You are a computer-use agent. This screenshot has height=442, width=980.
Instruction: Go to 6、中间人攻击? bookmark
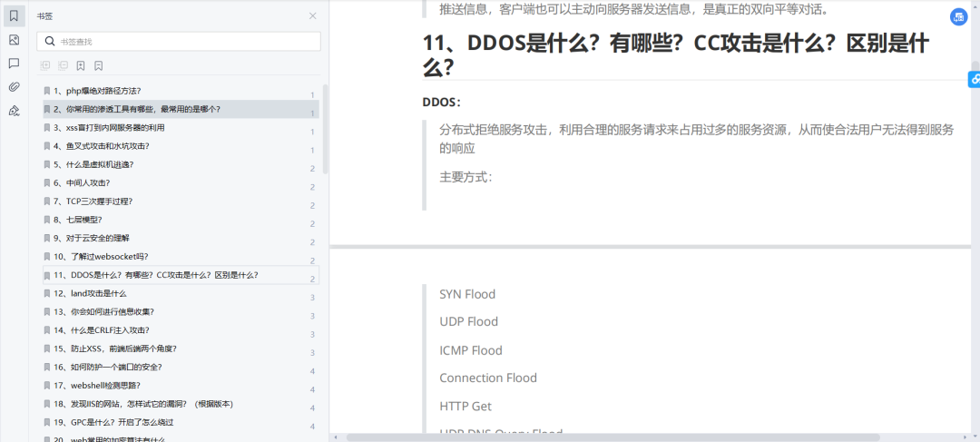coord(181,182)
